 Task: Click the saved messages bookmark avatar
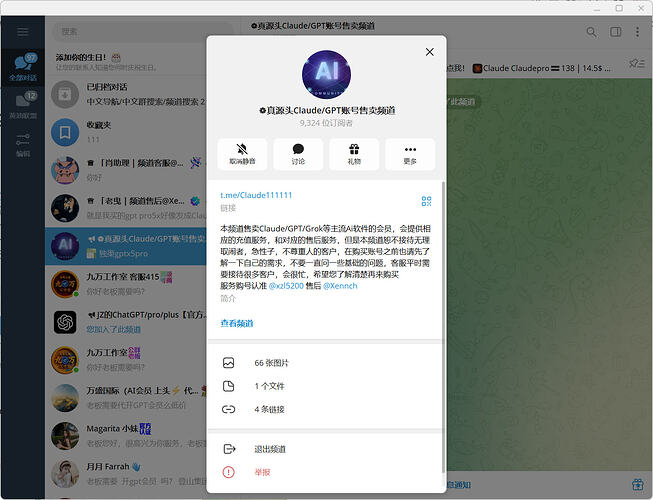tap(65, 132)
